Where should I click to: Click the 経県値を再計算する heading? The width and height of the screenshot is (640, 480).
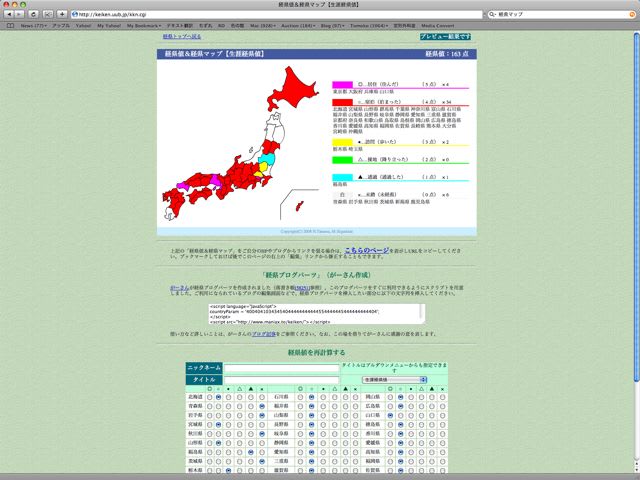point(316,352)
